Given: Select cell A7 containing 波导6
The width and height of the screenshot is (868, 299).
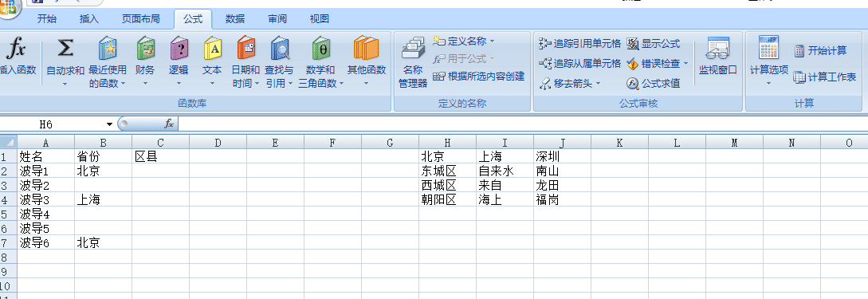Looking at the screenshot, I should [46, 242].
